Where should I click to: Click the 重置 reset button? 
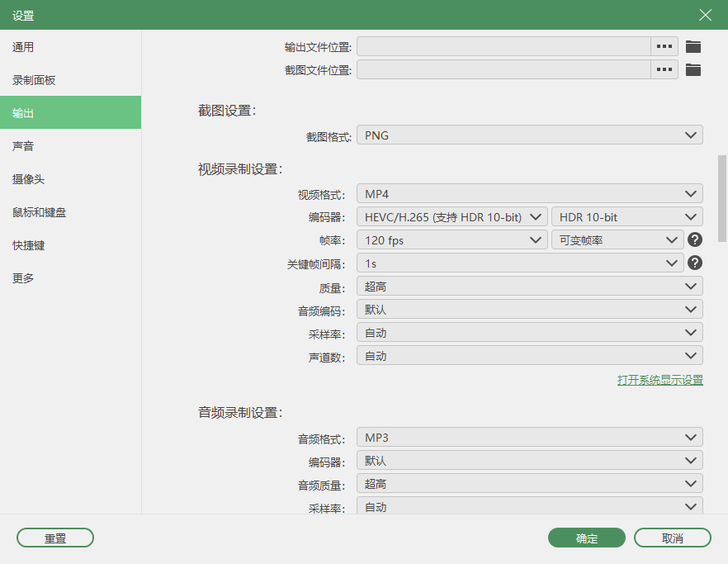(x=54, y=538)
